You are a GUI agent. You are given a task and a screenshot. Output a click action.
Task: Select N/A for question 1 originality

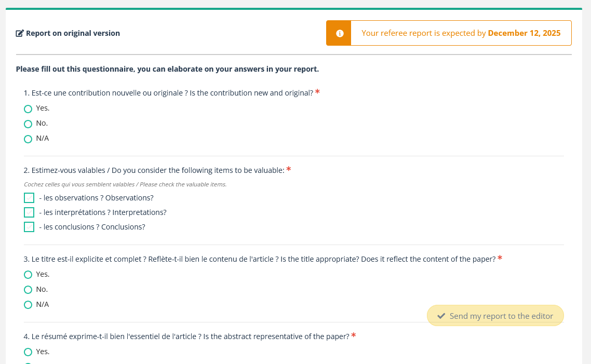click(28, 139)
